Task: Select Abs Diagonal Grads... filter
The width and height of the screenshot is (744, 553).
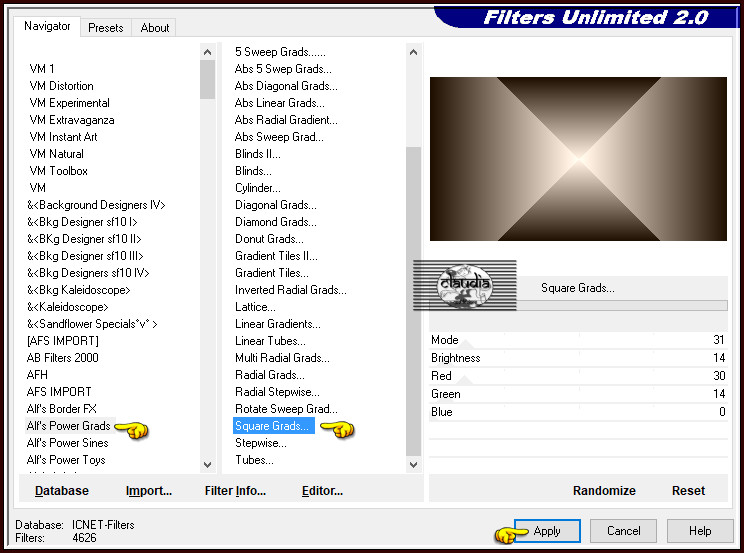Action: (x=286, y=86)
